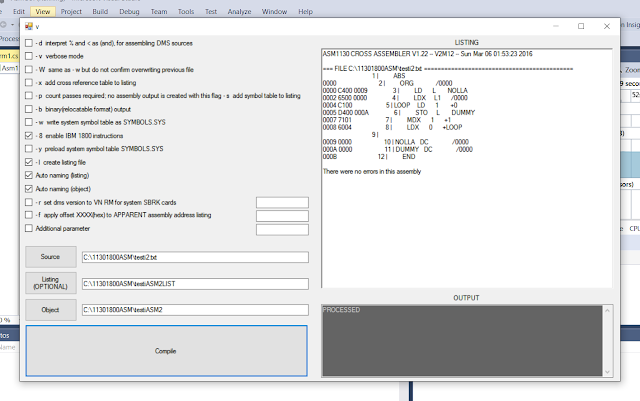Screen dimensions: 640x401
Task: Start assembly with the Compile button
Action: (166, 351)
